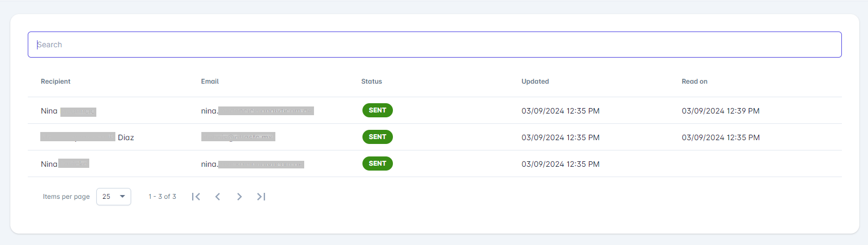This screenshot has width=868, height=245.
Task: Open the Items per page dropdown
Action: pos(114,197)
